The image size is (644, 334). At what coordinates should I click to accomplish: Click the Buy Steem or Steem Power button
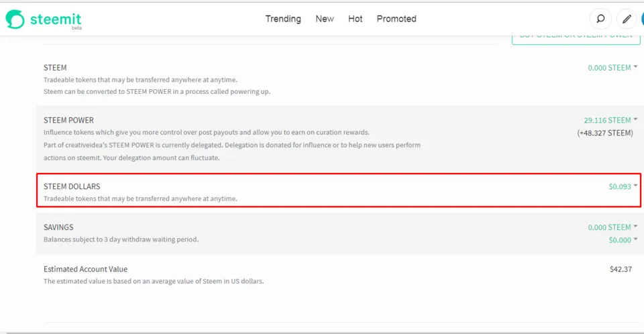pyautogui.click(x=576, y=39)
